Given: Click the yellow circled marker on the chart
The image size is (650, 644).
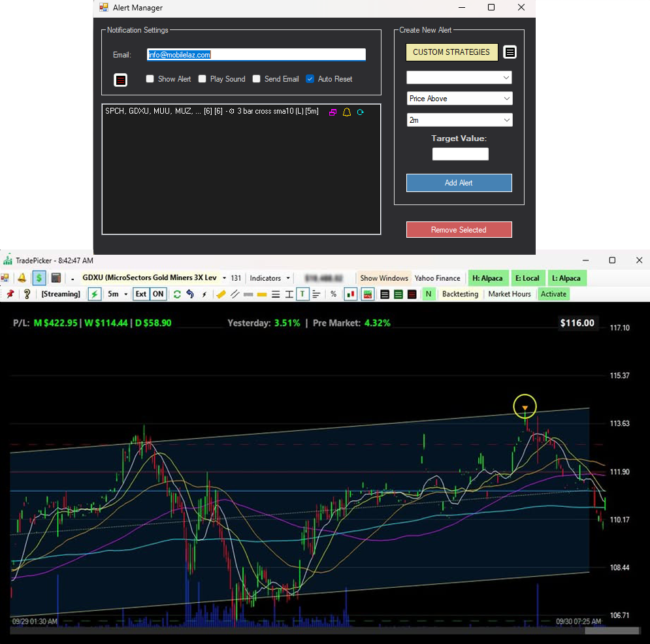Looking at the screenshot, I should point(525,406).
